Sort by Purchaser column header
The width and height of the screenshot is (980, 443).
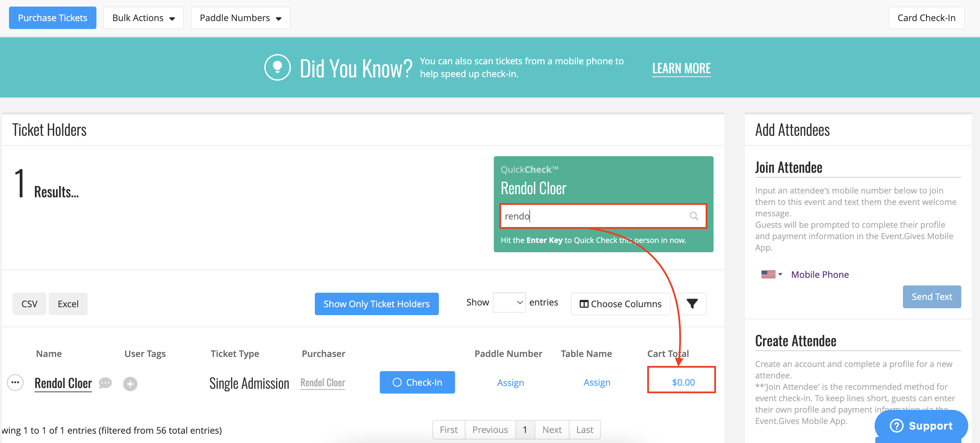click(x=323, y=354)
